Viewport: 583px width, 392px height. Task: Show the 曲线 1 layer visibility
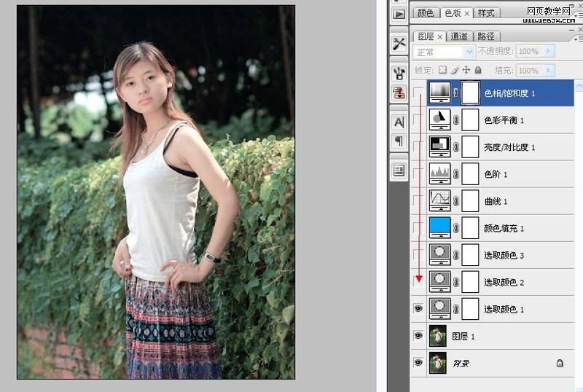(418, 200)
